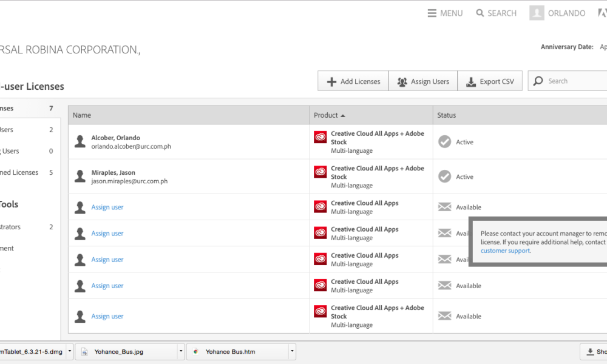Click the ORLANDO account avatar
607x364 pixels.
point(537,13)
